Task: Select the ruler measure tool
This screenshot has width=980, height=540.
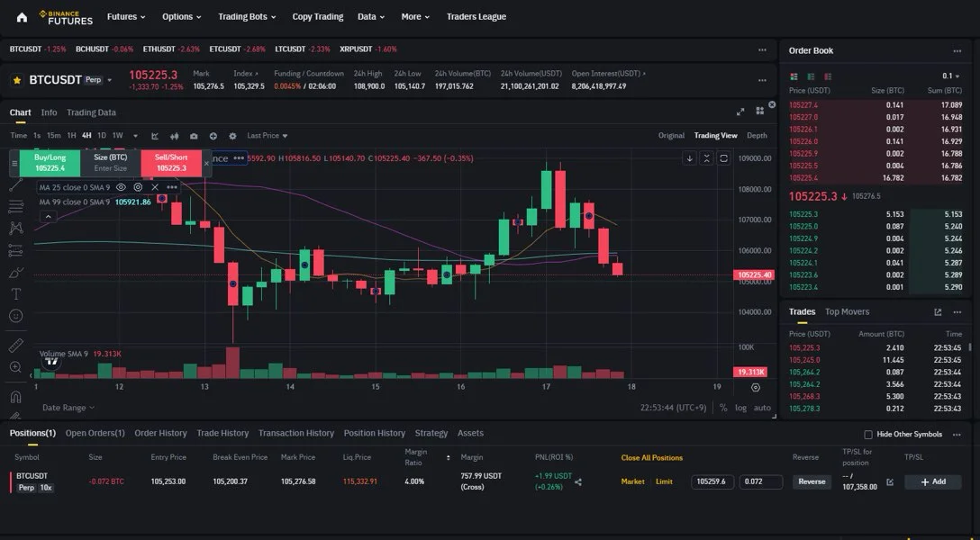Action: tap(15, 346)
